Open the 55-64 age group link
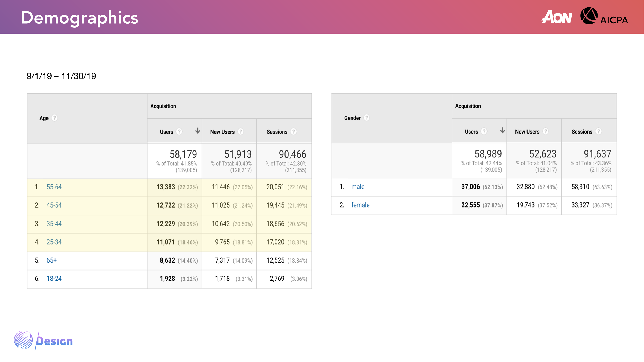The height and width of the screenshot is (362, 644). [x=54, y=187]
